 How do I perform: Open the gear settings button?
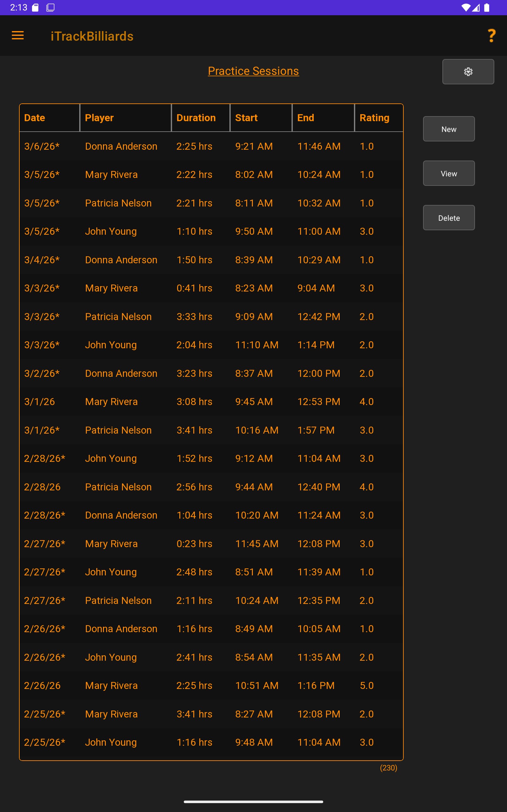point(468,71)
